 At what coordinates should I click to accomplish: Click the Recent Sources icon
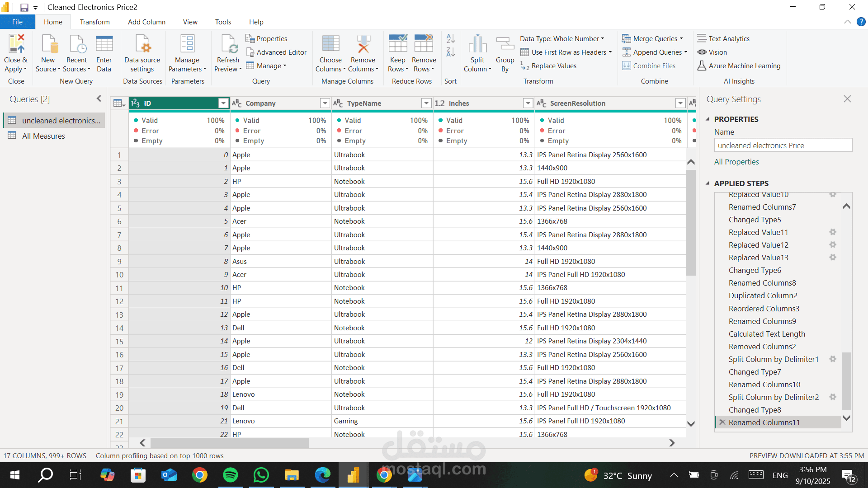tap(77, 44)
